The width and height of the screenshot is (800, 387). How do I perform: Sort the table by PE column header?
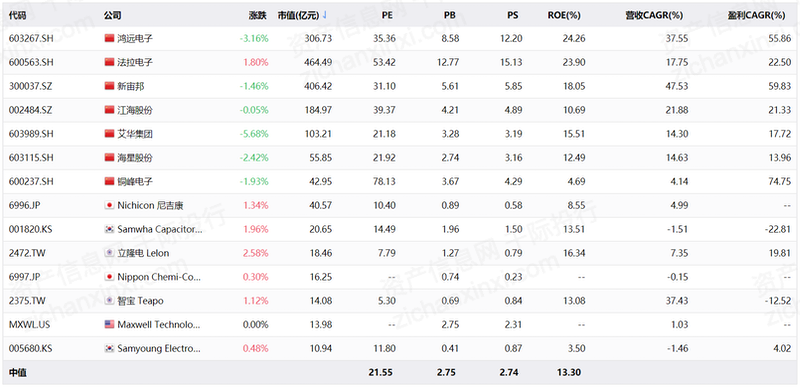(387, 15)
